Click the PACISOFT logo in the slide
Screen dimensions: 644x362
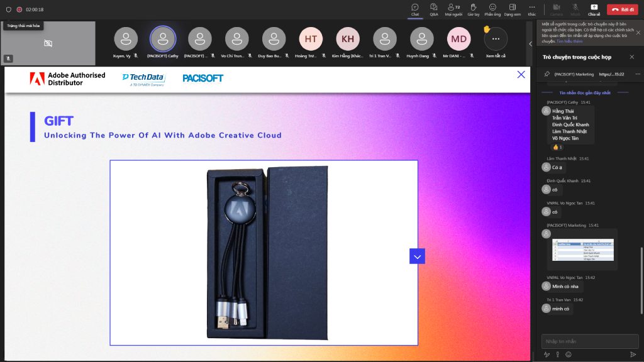point(203,78)
